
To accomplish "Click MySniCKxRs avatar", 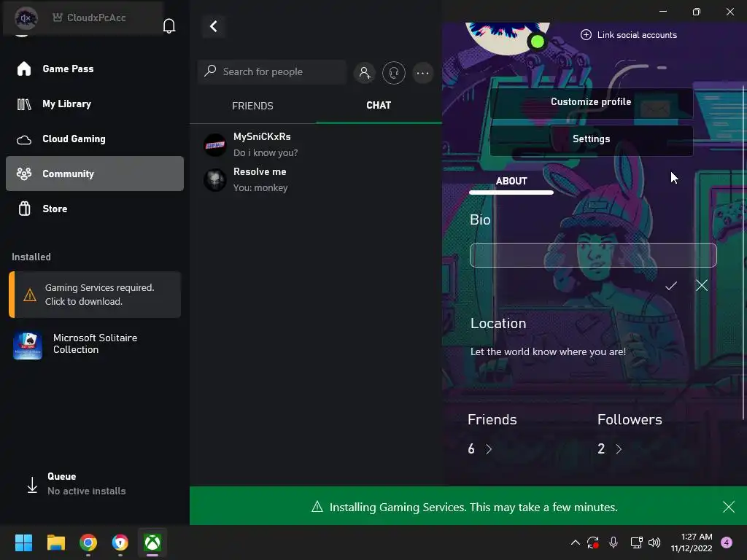I will (215, 145).
